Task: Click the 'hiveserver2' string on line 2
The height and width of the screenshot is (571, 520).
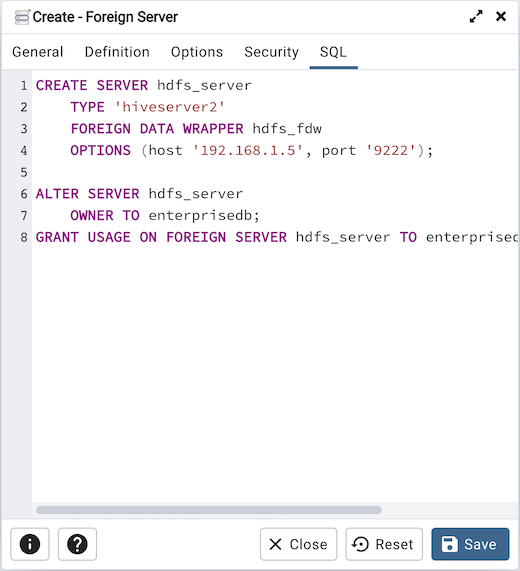Action: pos(170,107)
